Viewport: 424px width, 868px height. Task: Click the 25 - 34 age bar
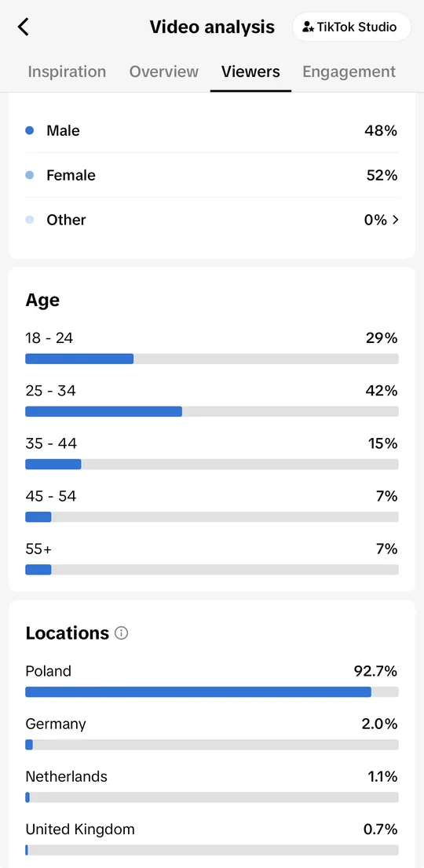pos(212,411)
